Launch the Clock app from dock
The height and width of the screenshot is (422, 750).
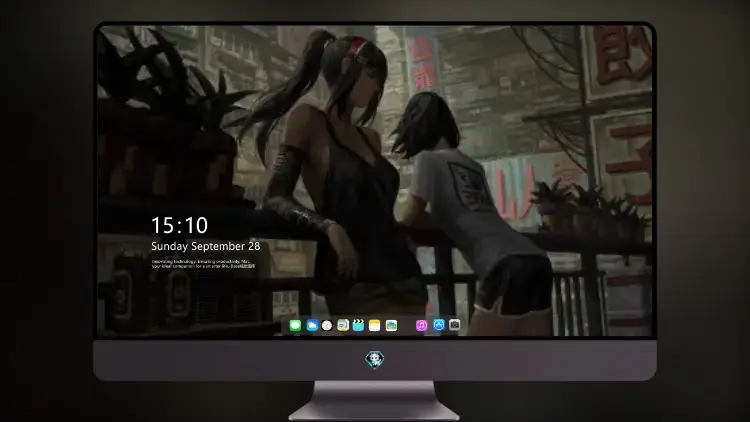point(327,325)
